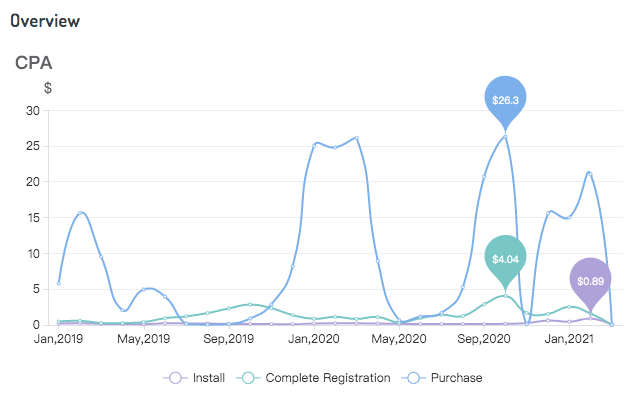The width and height of the screenshot is (643, 401).
Task: Click the Jan,2020 axis label
Action: point(314,339)
